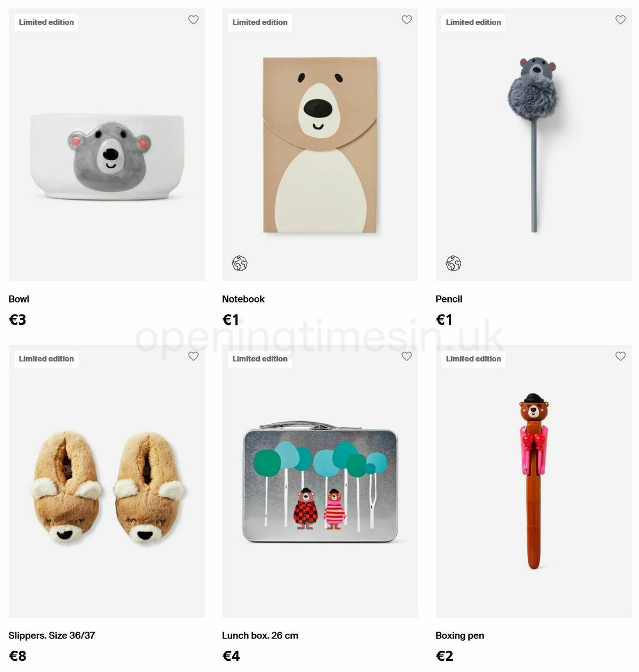Open the bear bowl product image
Image resolution: width=639 pixels, height=672 pixels.
point(106,157)
